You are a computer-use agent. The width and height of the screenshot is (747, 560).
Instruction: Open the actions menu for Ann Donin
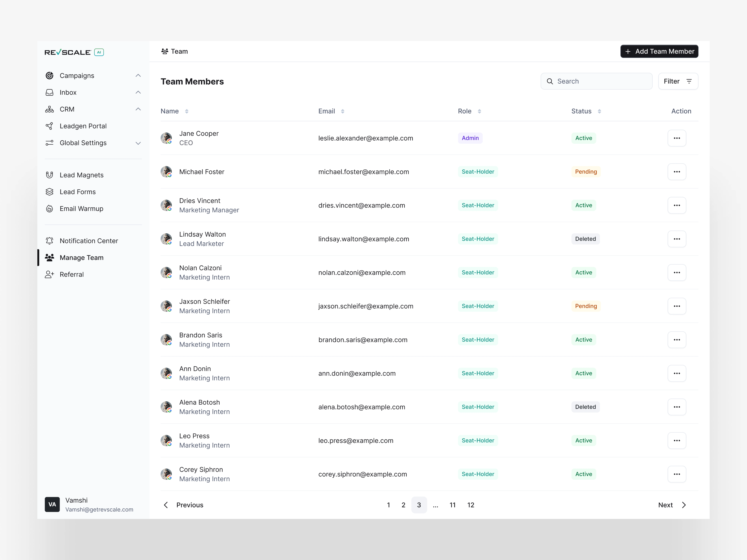pyautogui.click(x=677, y=373)
